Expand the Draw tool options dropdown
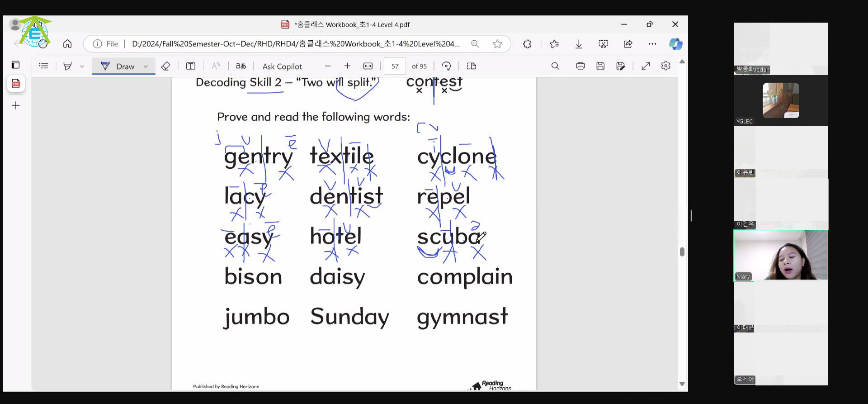868x404 pixels. point(146,67)
